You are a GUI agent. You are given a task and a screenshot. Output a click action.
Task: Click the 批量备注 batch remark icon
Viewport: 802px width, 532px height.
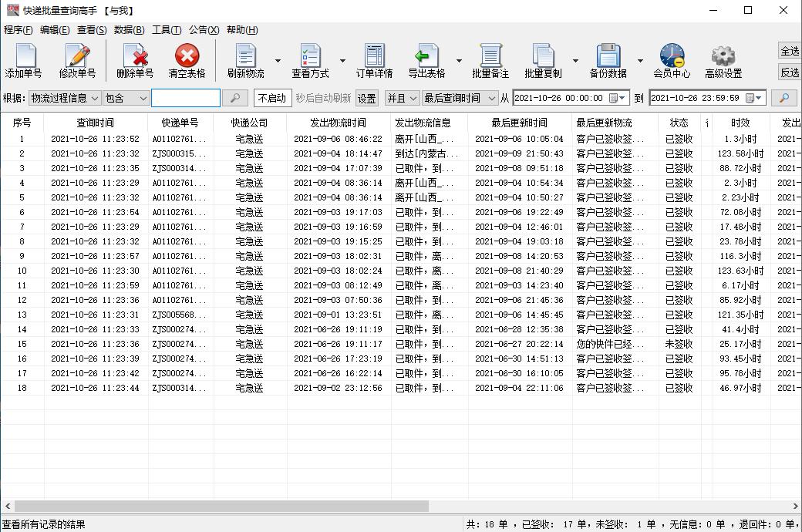(490, 60)
